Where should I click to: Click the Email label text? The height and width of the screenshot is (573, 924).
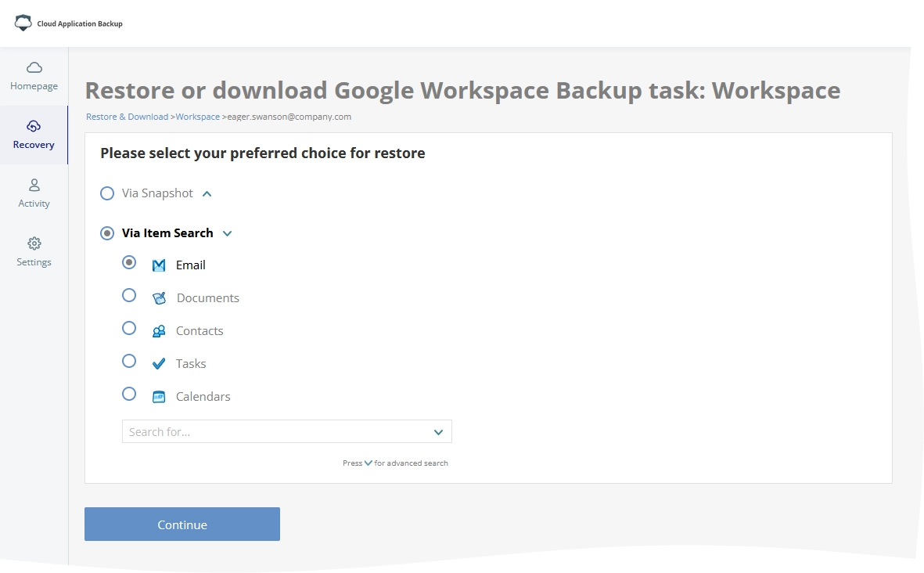click(190, 265)
